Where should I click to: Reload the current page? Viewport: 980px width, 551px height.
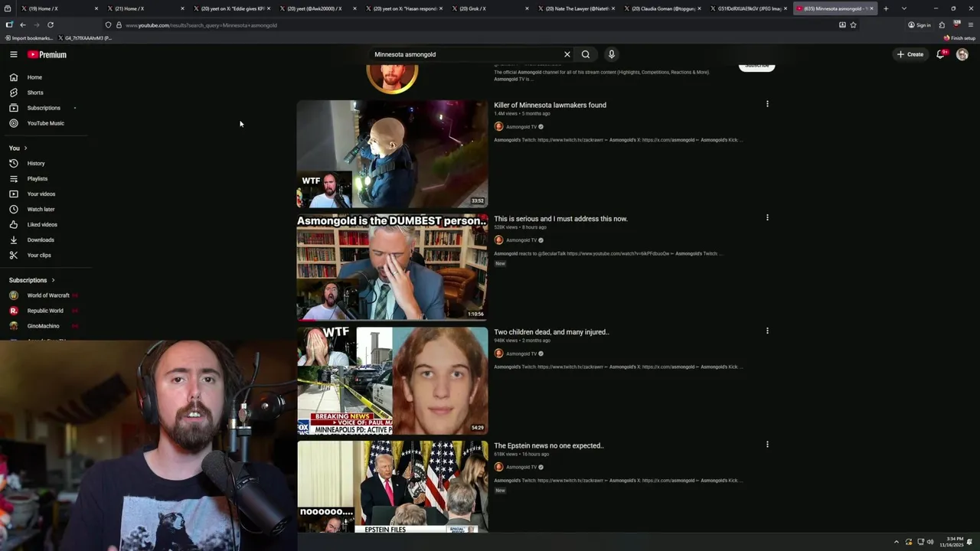[51, 24]
